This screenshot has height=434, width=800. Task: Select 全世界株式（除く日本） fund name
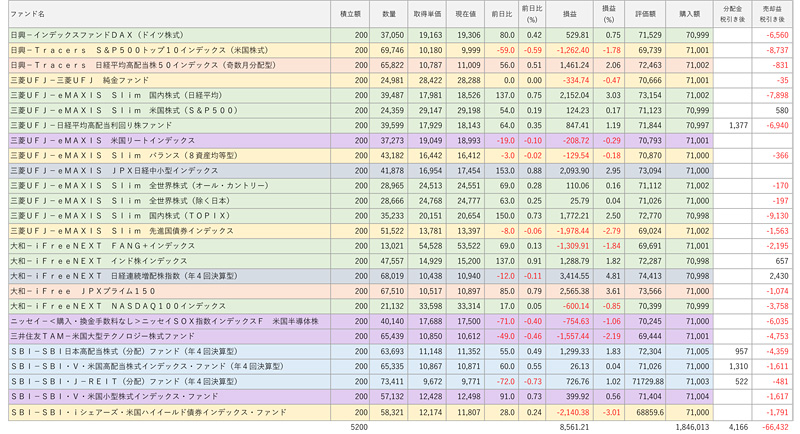120,200
